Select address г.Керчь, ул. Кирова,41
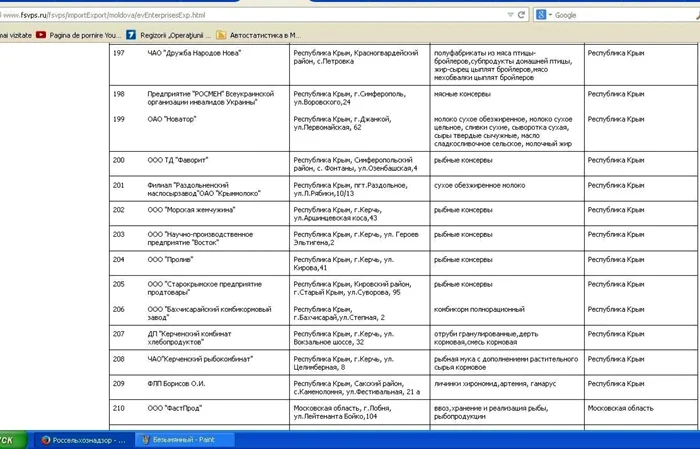The width and height of the screenshot is (700, 449). point(344,263)
